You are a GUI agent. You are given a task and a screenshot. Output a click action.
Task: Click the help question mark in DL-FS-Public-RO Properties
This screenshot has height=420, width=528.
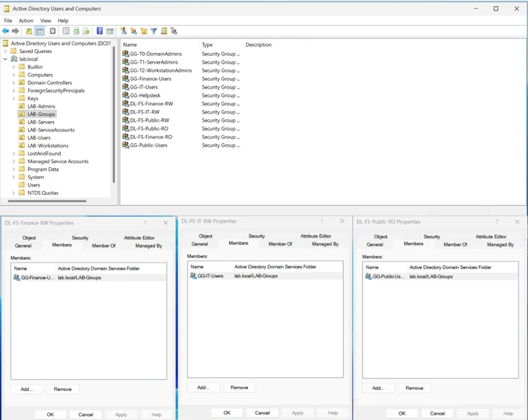tap(496, 222)
